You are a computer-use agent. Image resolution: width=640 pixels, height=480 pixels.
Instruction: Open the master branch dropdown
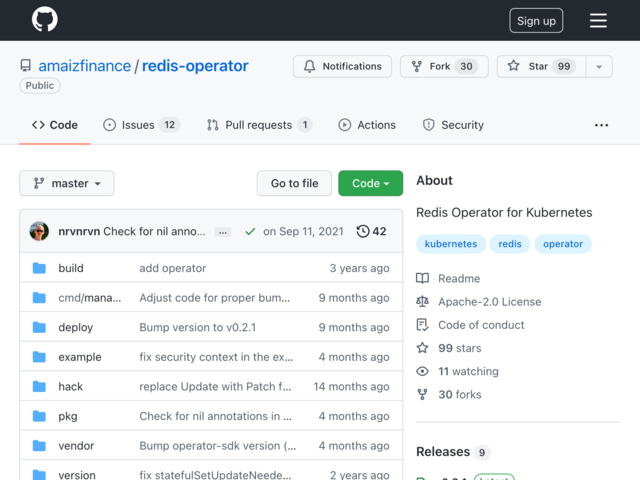pos(67,183)
